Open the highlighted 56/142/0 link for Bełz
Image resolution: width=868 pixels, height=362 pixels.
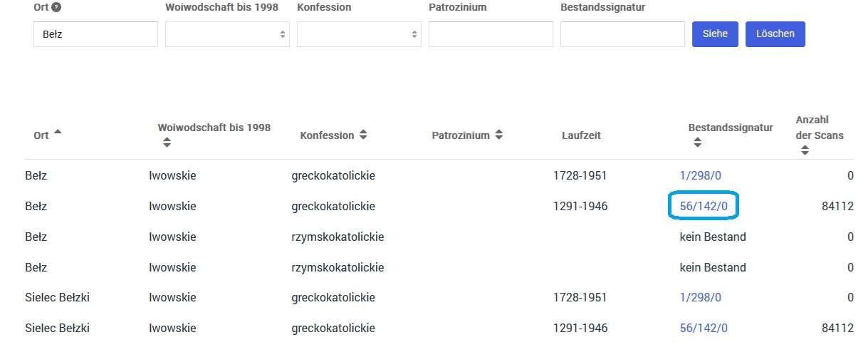[x=704, y=206]
